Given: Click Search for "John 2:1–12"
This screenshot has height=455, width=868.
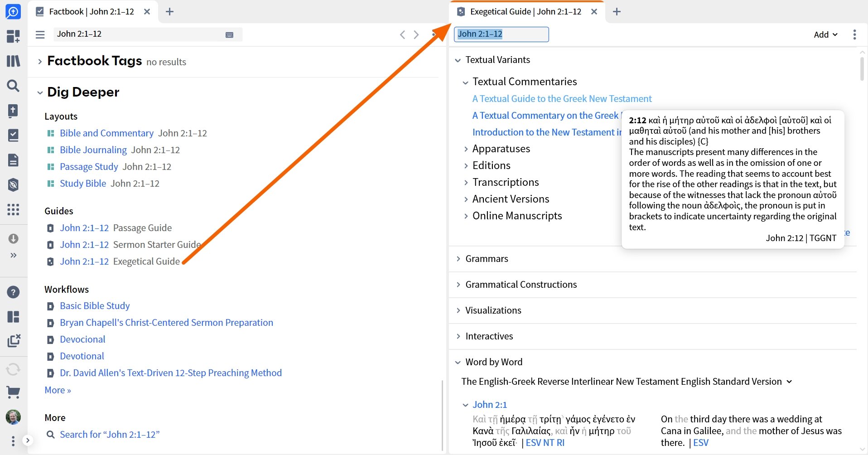Looking at the screenshot, I should point(110,435).
